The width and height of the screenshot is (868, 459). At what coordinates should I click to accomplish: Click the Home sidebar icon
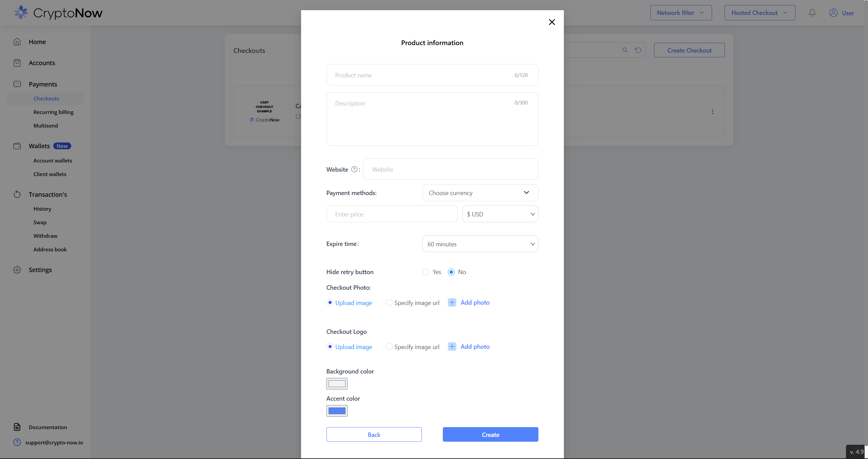[17, 42]
